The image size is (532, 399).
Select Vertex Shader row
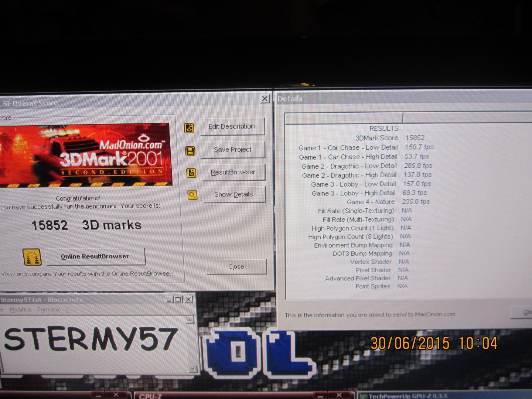coord(379,262)
